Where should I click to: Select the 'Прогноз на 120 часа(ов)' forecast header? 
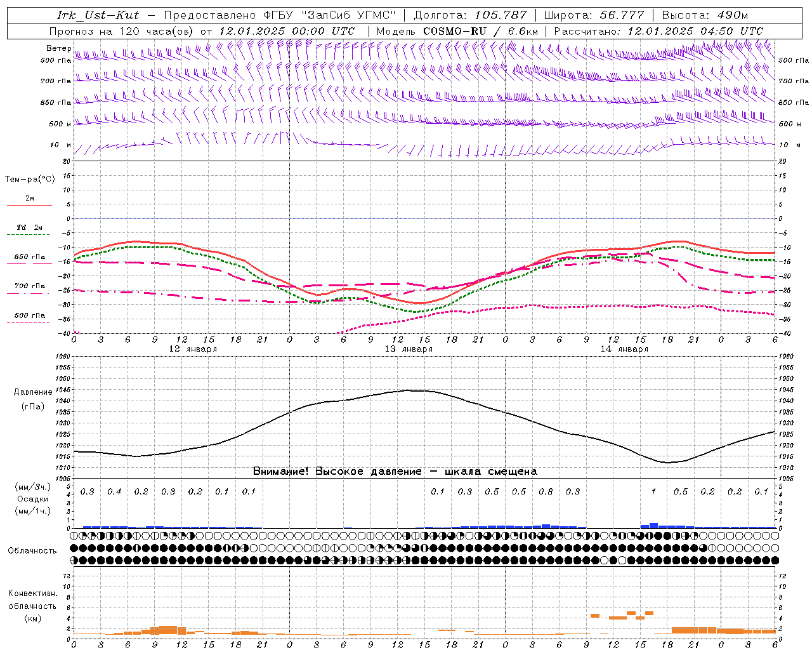point(122,31)
